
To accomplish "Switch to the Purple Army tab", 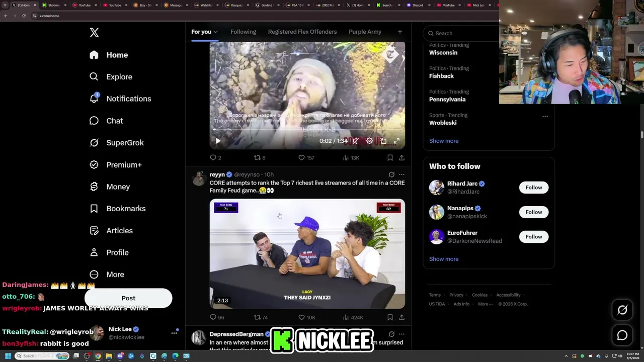I will tap(365, 32).
